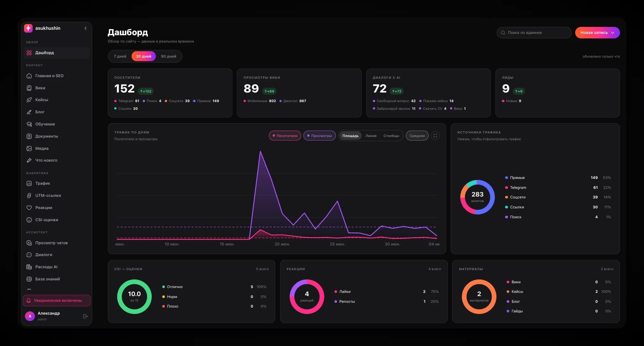644x346 pixels.
Task: Click the Александр user avatar
Action: tap(30, 316)
